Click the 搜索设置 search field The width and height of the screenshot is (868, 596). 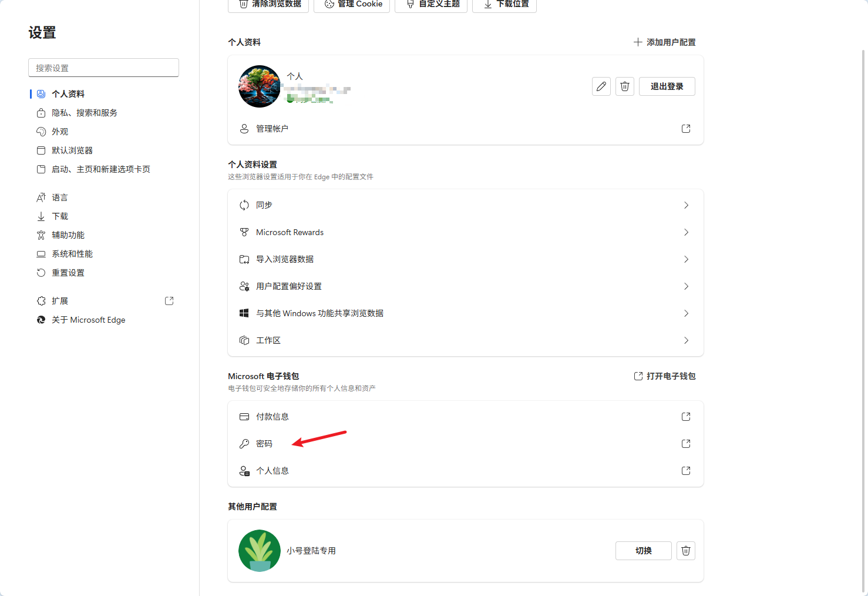coord(103,68)
